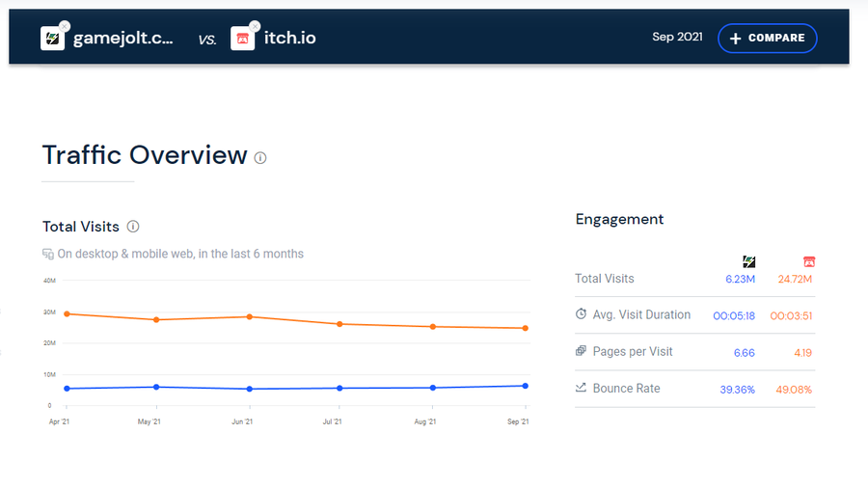868x488 pixels.
Task: Click the 6.23M total visits value
Action: [740, 279]
